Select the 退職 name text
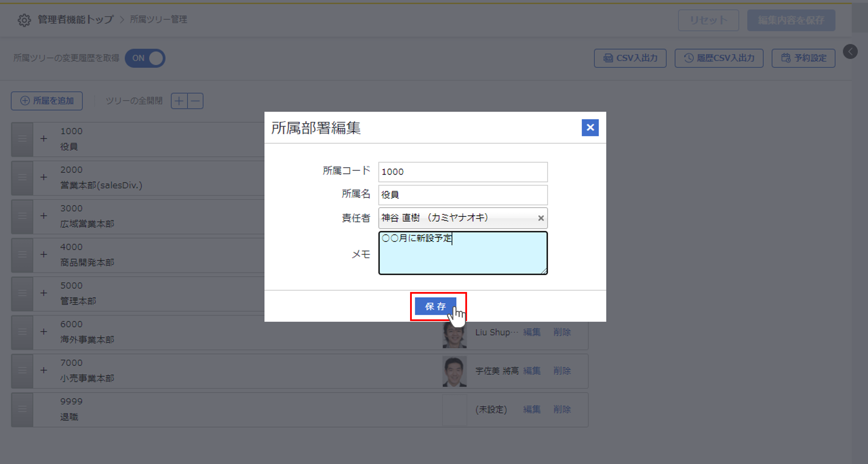868x464 pixels. pyautogui.click(x=69, y=417)
